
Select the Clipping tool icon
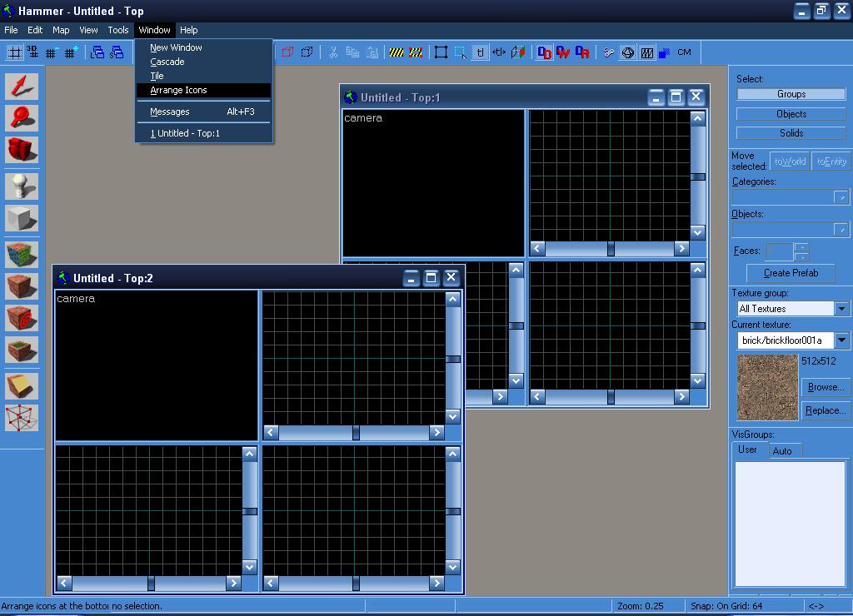tap(22, 385)
